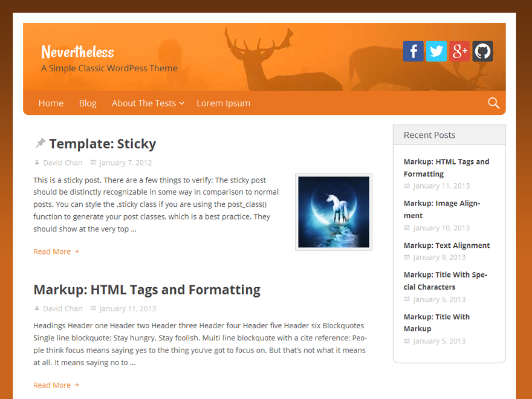Open the Markup: HTML Tags and Formatting post

(x=147, y=290)
